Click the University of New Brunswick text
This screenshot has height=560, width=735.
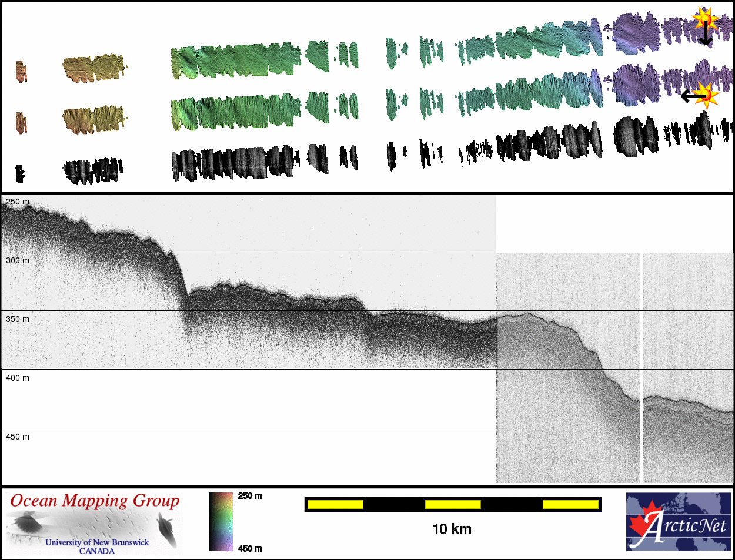point(97,542)
